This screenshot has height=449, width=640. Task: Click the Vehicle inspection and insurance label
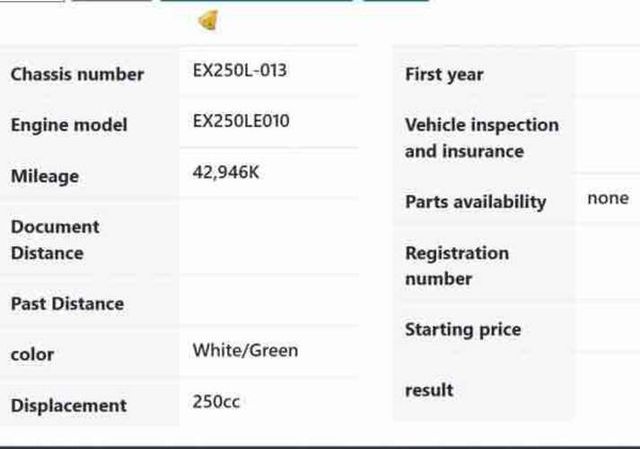pyautogui.click(x=481, y=138)
